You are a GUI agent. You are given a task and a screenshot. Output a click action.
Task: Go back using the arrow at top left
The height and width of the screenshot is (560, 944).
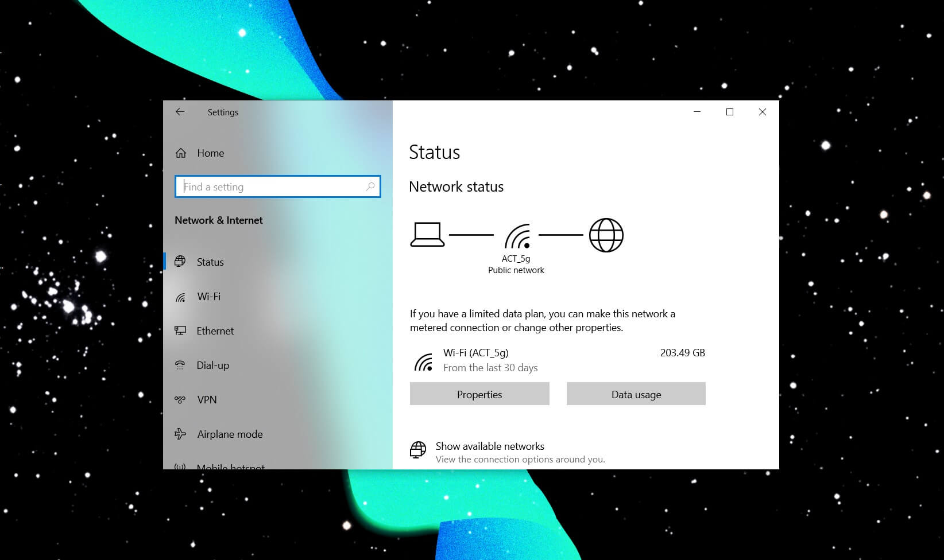(180, 112)
